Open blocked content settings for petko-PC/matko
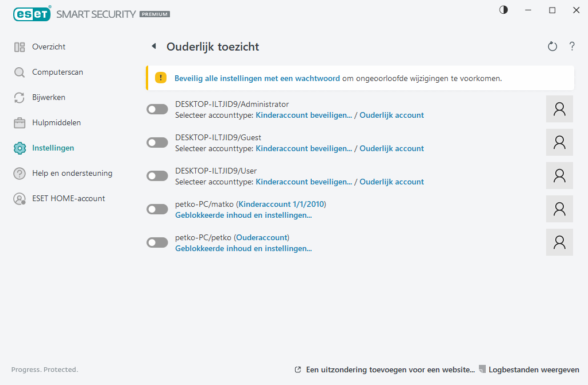 tap(243, 215)
